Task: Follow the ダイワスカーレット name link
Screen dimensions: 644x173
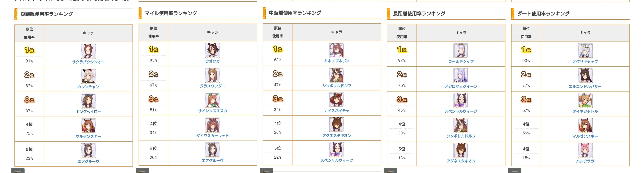Action: point(212,136)
